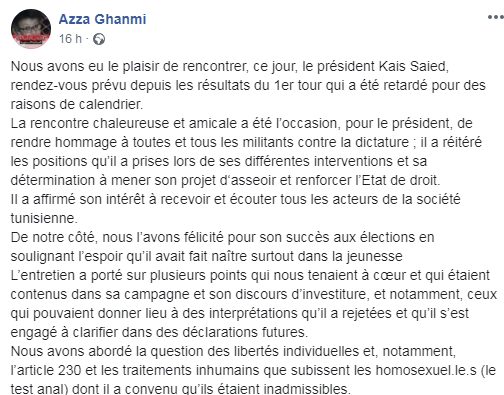Click the text 'l'article 230' in the post
Screen dimensions: 504x395
(46, 370)
